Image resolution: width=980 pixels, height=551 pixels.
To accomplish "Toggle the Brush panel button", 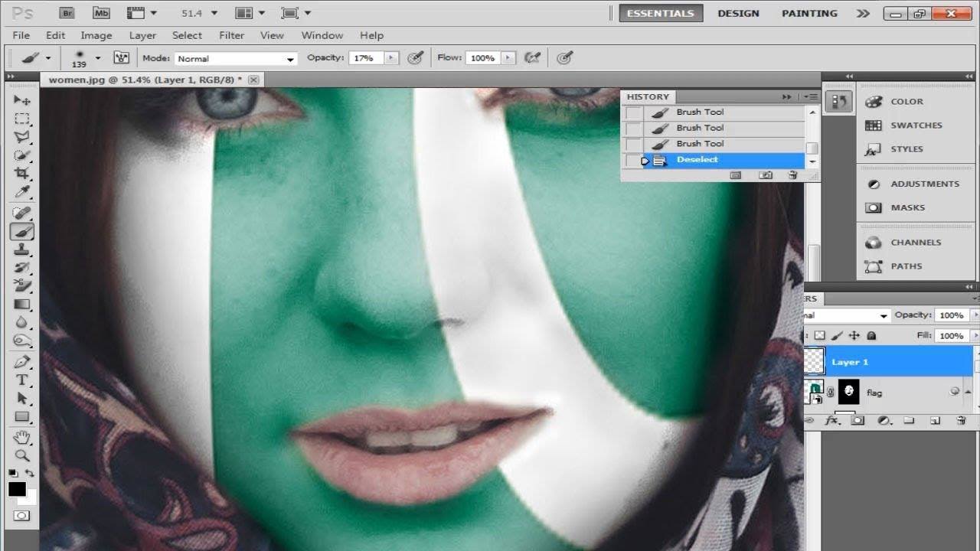I will pyautogui.click(x=121, y=57).
